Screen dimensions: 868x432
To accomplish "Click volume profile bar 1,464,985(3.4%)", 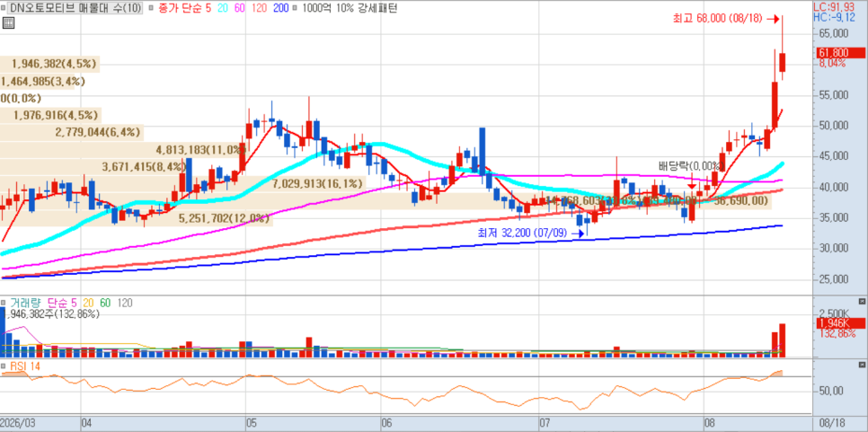I will pos(44,82).
